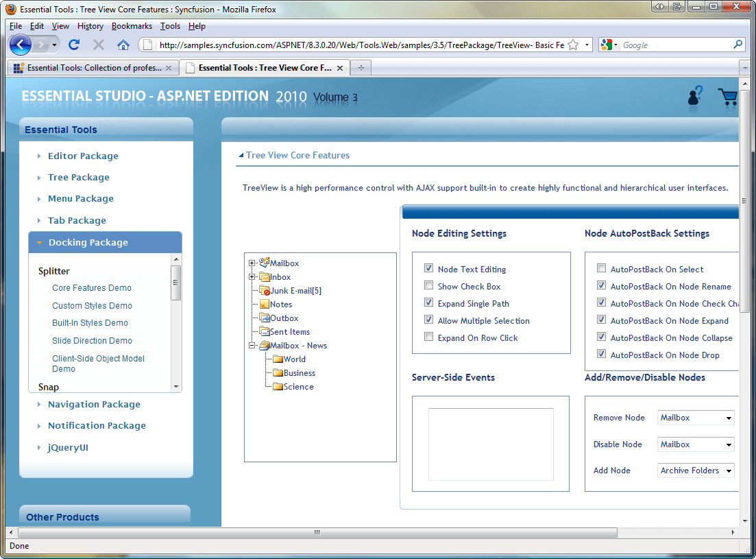Image resolution: width=756 pixels, height=559 pixels.
Task: Open the Notes node in the tree
Action: tap(264, 304)
